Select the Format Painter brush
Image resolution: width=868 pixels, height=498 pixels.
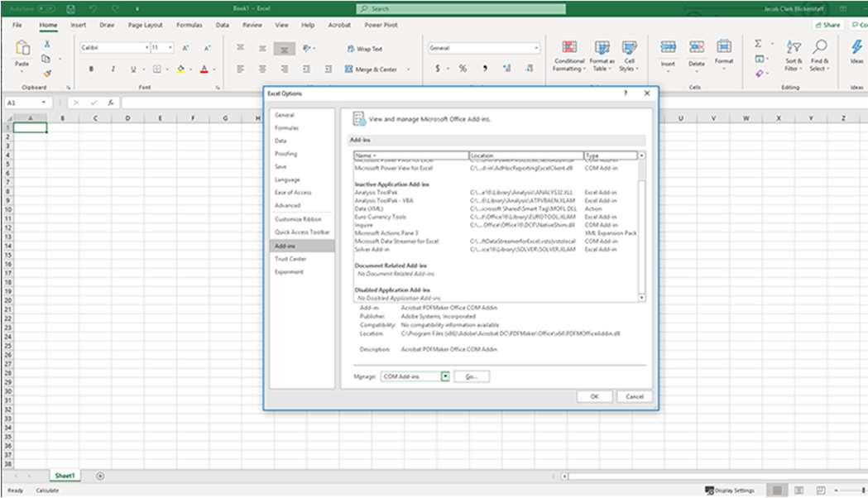[47, 73]
